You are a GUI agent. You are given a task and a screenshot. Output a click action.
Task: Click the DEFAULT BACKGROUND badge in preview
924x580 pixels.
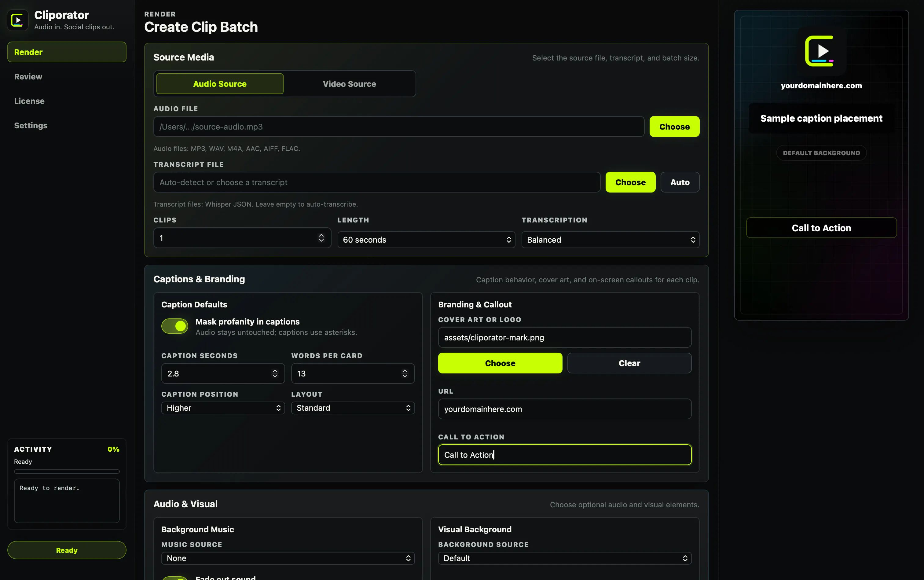point(821,153)
